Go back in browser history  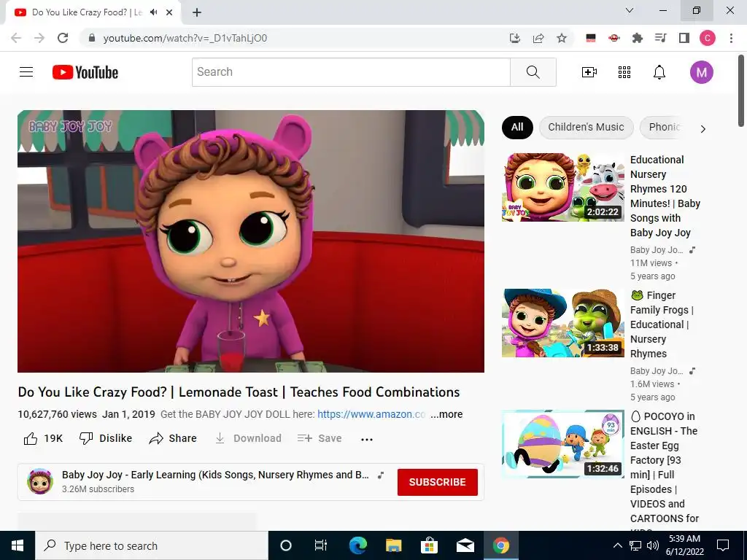(16, 38)
